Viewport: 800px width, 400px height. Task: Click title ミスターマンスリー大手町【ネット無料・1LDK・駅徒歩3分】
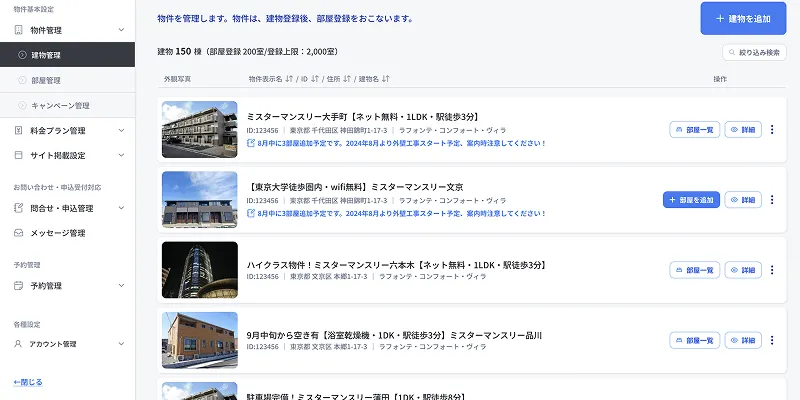tap(363, 117)
